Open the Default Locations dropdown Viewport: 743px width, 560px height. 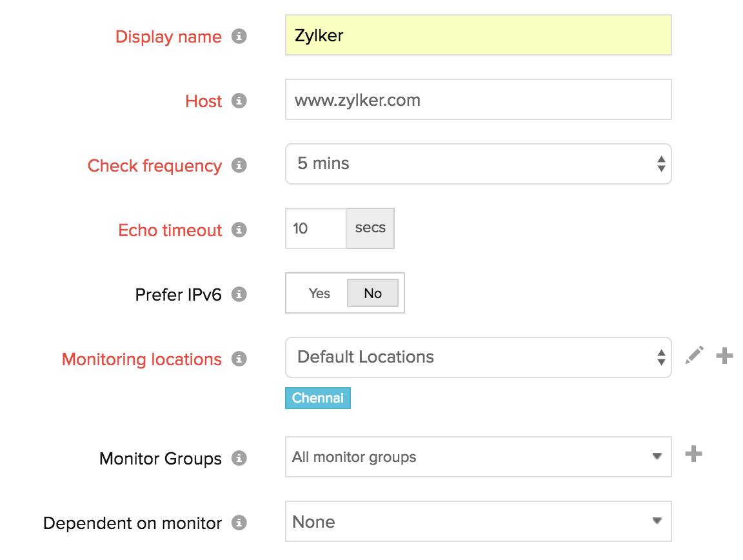478,357
